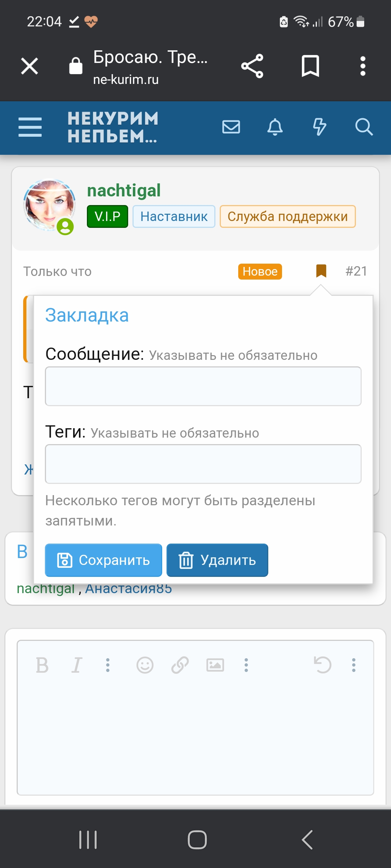
Task: Open what's new lightning icon
Action: (x=319, y=127)
